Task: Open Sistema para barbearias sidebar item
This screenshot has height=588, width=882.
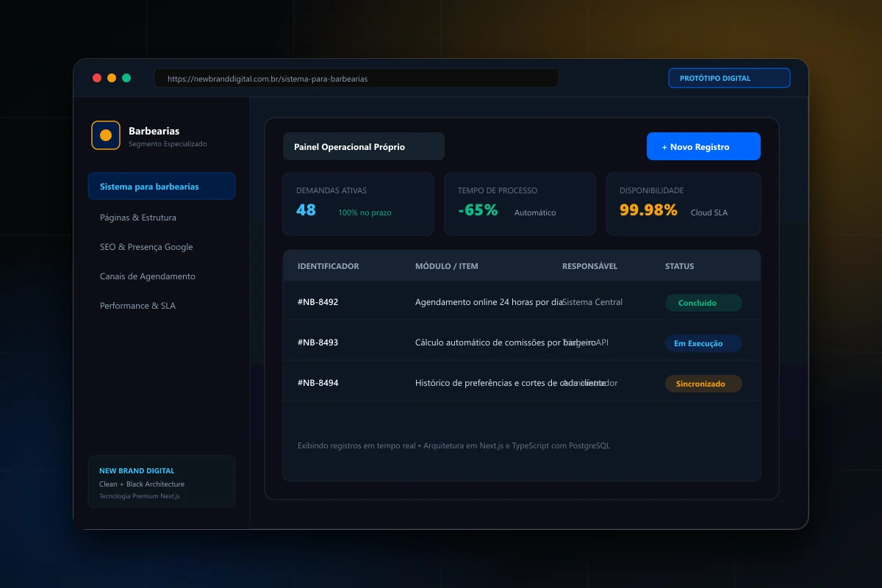Action: tap(162, 187)
